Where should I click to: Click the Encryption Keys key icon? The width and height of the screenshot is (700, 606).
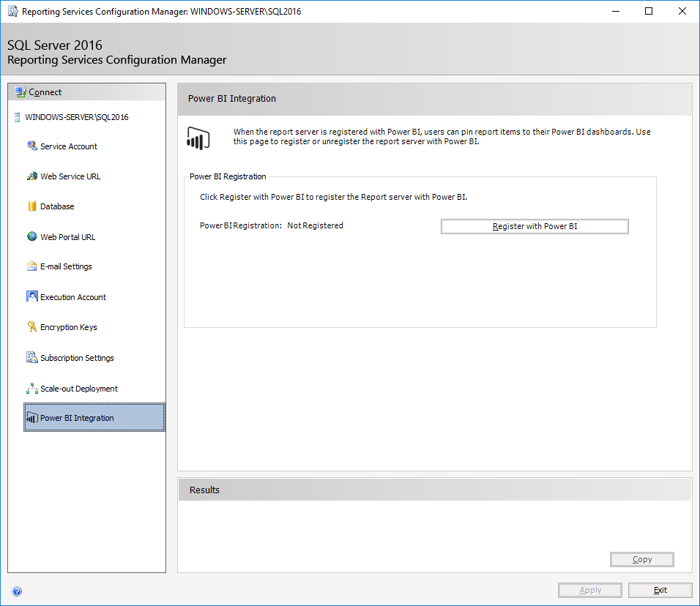click(31, 326)
